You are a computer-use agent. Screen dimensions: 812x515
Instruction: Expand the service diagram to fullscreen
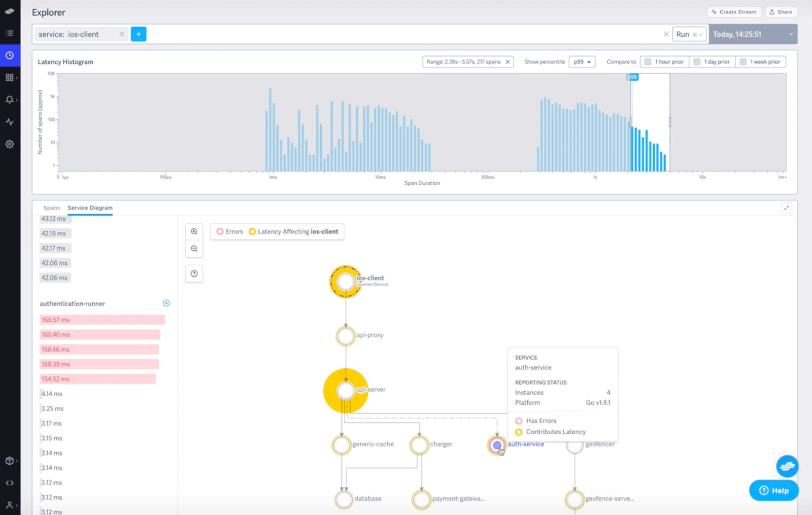(x=786, y=208)
